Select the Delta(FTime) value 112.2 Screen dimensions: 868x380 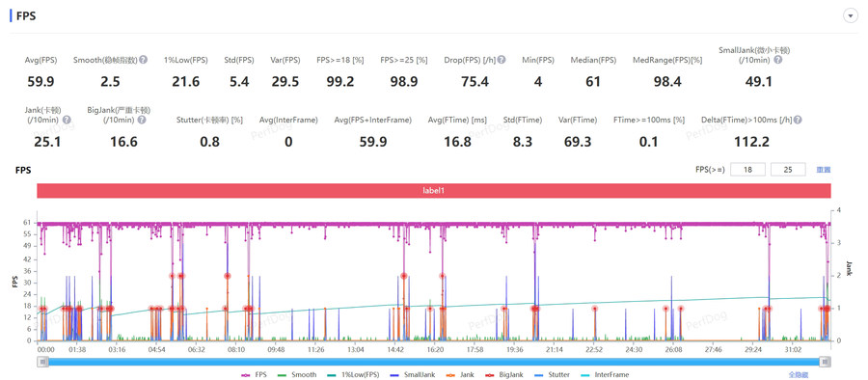pyautogui.click(x=751, y=142)
